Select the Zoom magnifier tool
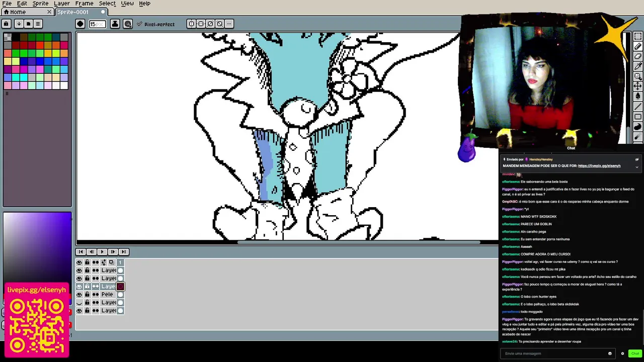 (638, 76)
